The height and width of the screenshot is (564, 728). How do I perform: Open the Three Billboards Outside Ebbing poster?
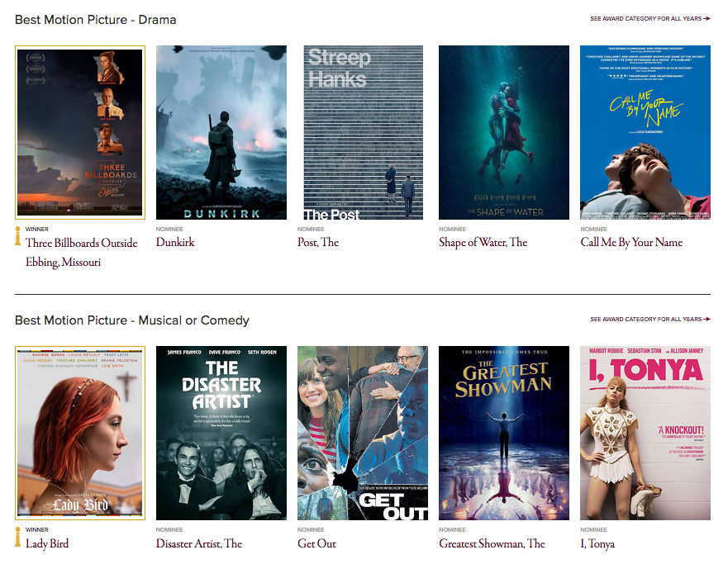click(80, 132)
